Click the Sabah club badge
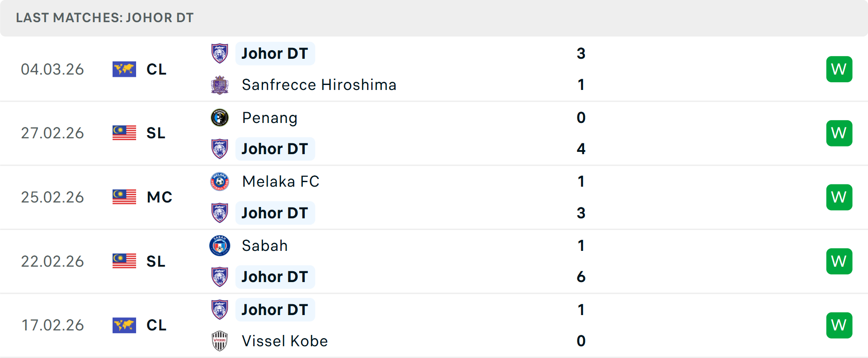Image resolution: width=868 pixels, height=358 pixels. (220, 245)
